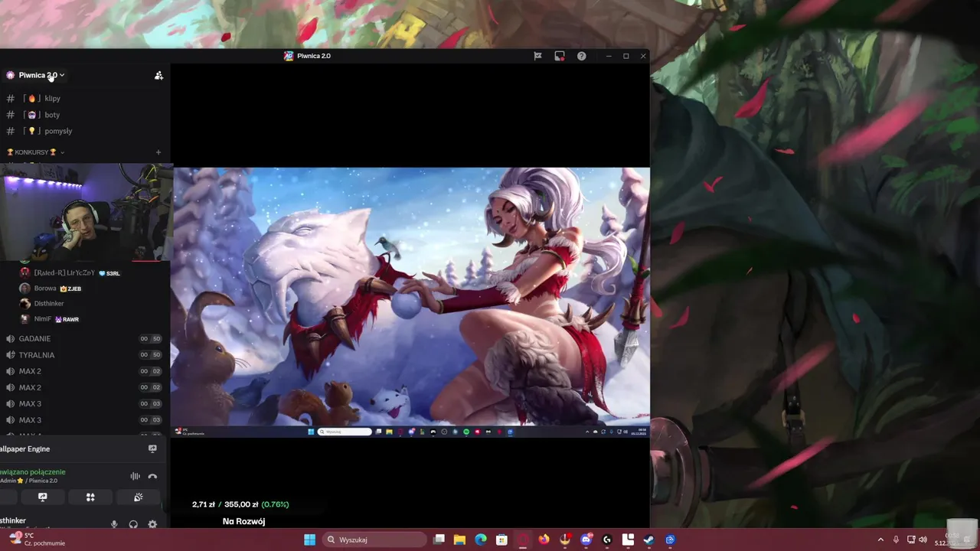The image size is (980, 551).
Task: Click the stop streaming screen icon next to Wallpaper Engine
Action: [152, 448]
